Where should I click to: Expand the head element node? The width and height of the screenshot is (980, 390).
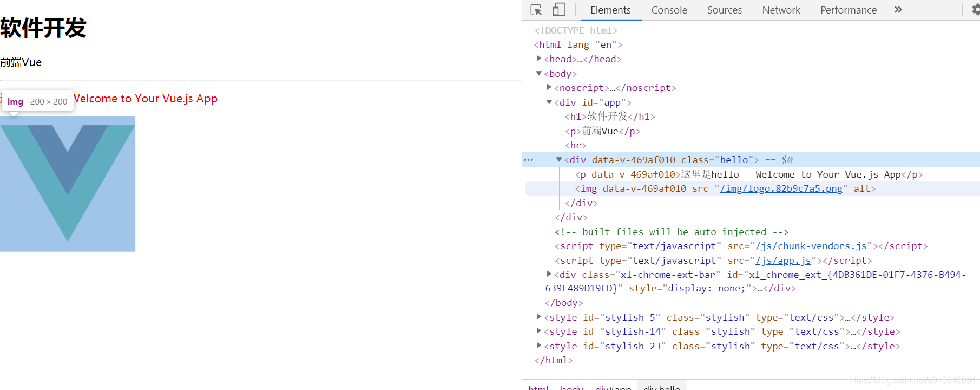click(539, 58)
